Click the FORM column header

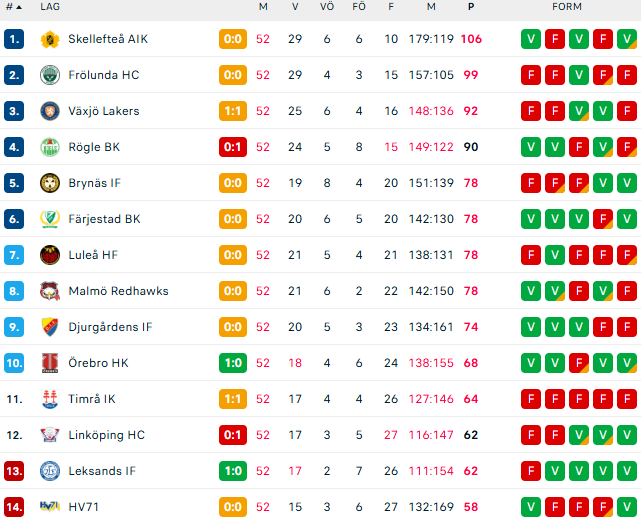[567, 7]
